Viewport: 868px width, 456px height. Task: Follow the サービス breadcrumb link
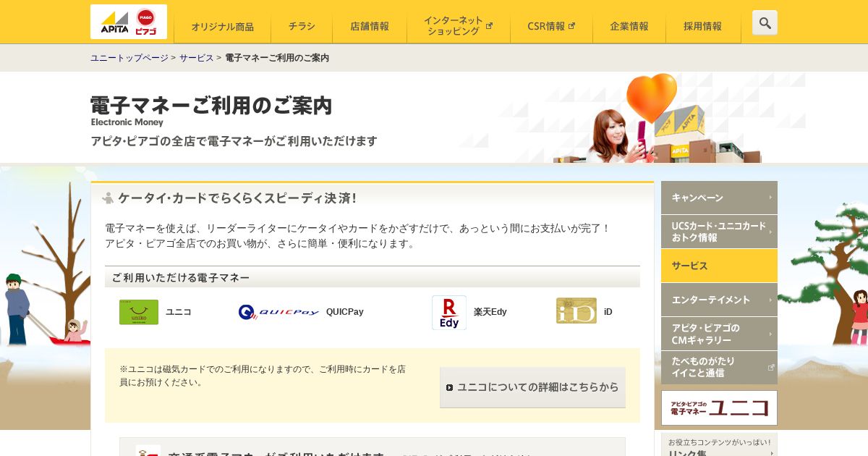197,58
